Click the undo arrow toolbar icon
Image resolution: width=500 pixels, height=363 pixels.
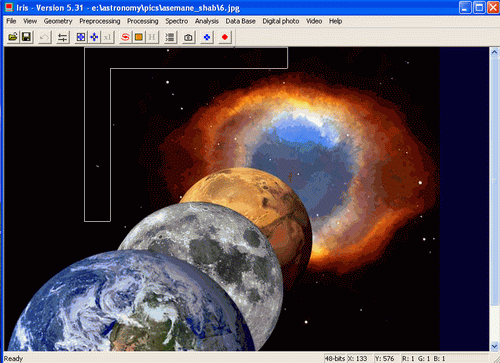tap(44, 37)
